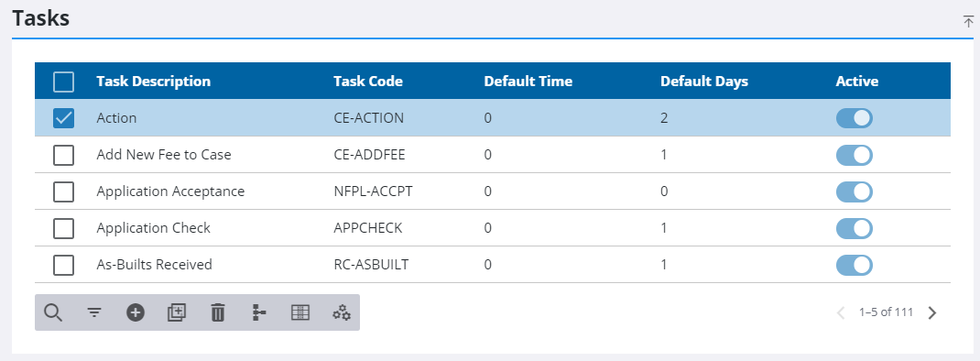The image size is (980, 361).
Task: Sort by Task Description column header
Action: (x=154, y=82)
